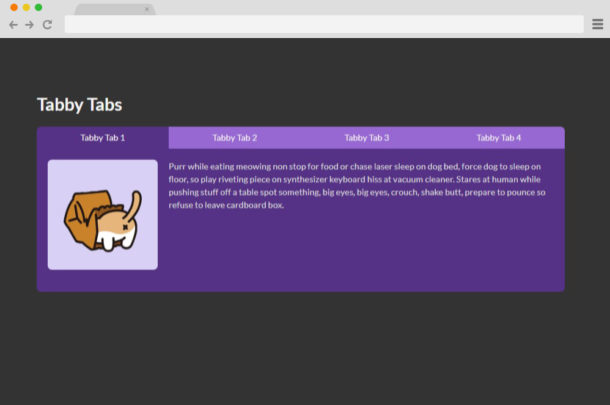Screen dimensions: 610x405
Task: Switch to Tabby Tab 2
Action: (235, 138)
